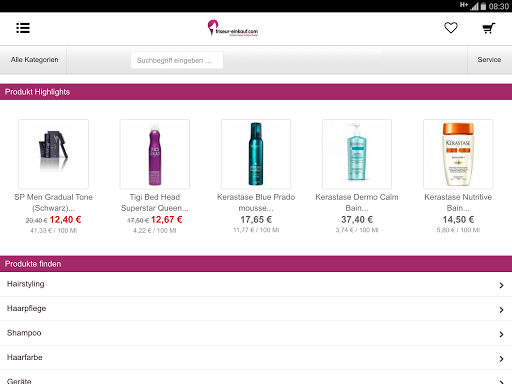Expand the Haarpflege category chevron
Image resolution: width=512 pixels, height=384 pixels.
click(x=501, y=310)
